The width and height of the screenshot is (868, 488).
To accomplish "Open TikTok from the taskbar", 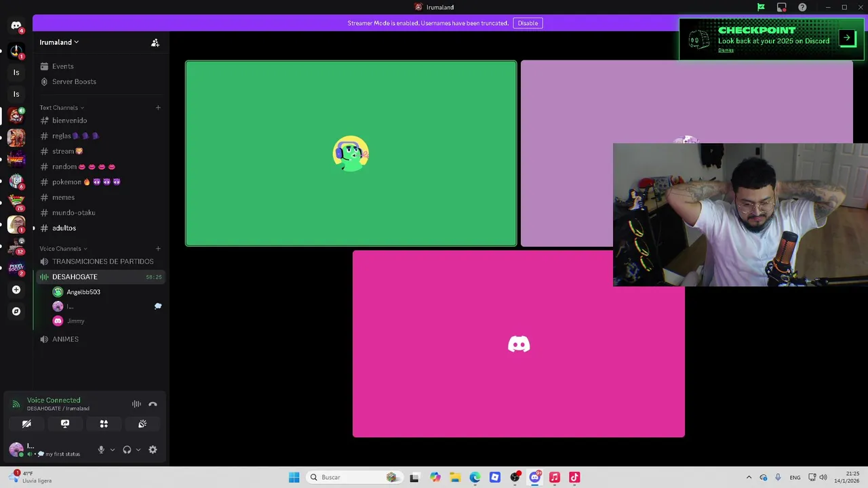I will [574, 477].
